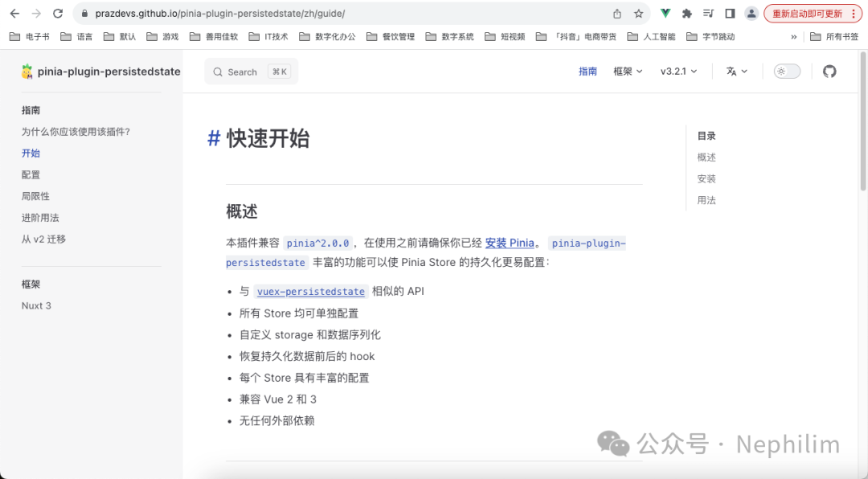The width and height of the screenshot is (868, 479).
Task: Click bullet text 兼容 Vue 2 和 3
Action: 278,399
